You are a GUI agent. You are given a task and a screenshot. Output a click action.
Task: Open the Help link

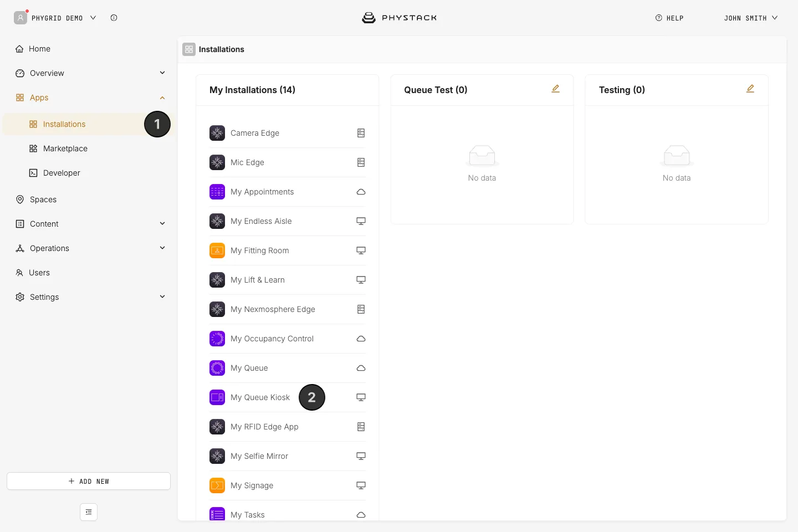(x=669, y=18)
